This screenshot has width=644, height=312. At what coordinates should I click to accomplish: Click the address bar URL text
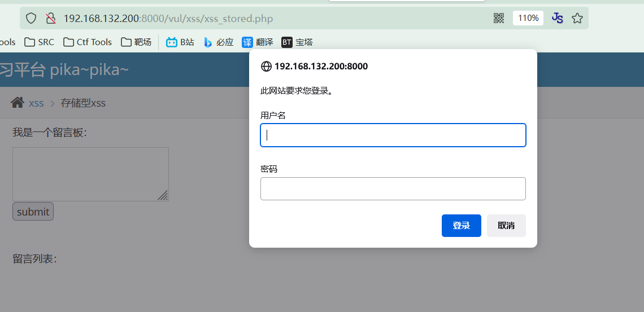[x=168, y=19]
